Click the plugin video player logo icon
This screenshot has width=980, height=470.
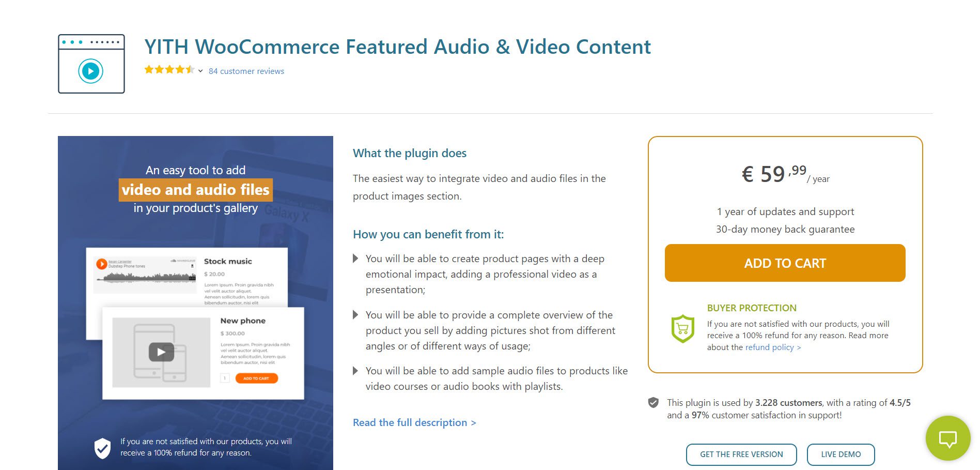click(x=91, y=64)
